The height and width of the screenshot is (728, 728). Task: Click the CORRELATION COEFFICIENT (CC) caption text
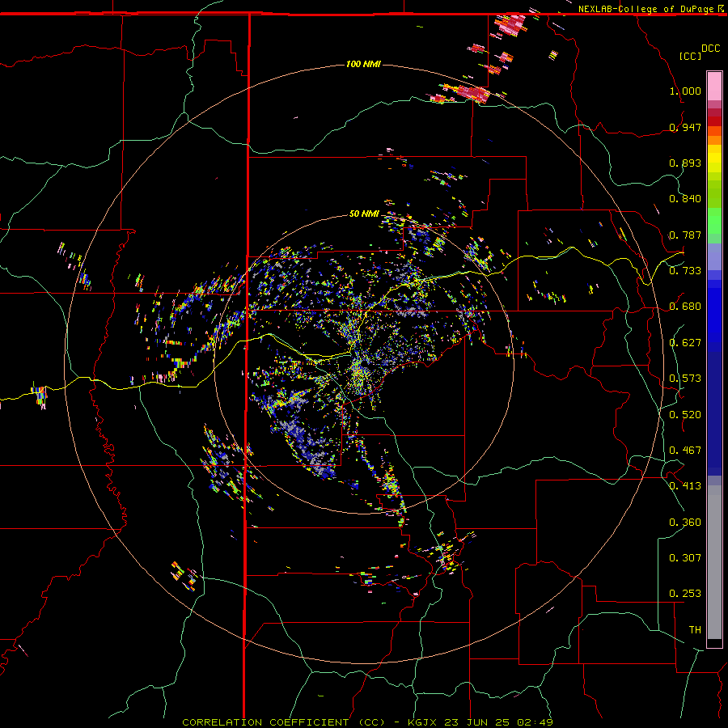pyautogui.click(x=284, y=722)
